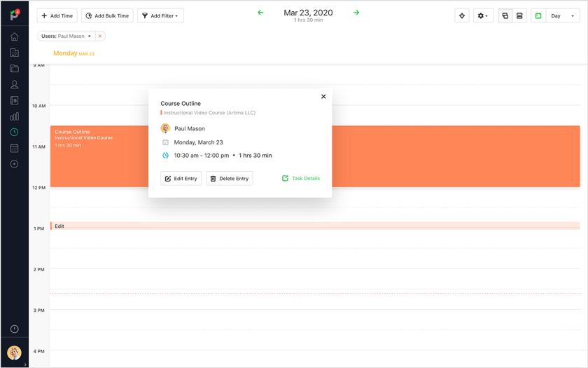
Task: Switch to stacked cards view toggle
Action: click(x=505, y=15)
